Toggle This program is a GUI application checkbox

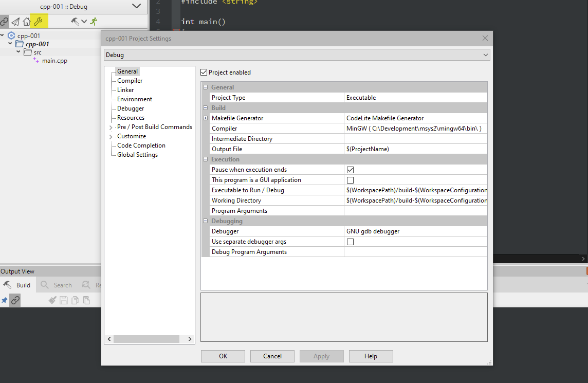pos(350,180)
